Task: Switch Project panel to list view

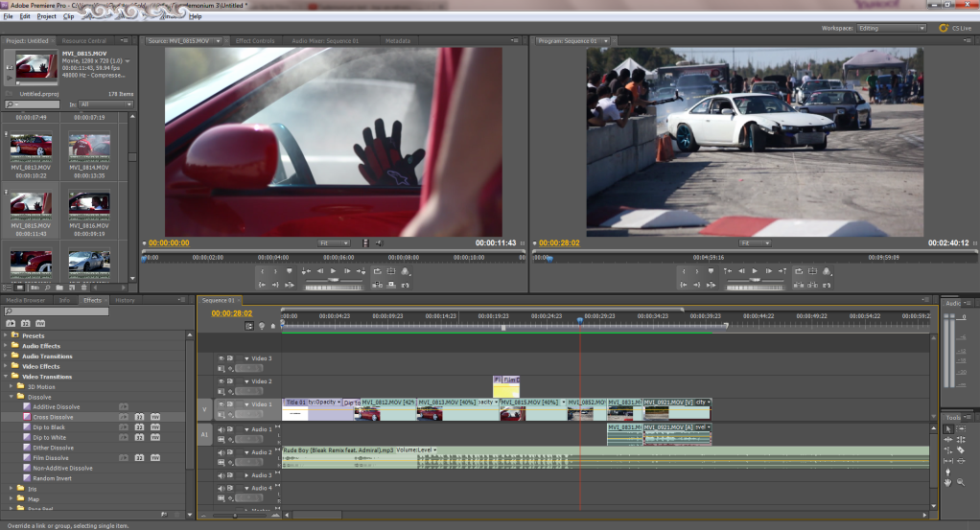Action: point(8,288)
